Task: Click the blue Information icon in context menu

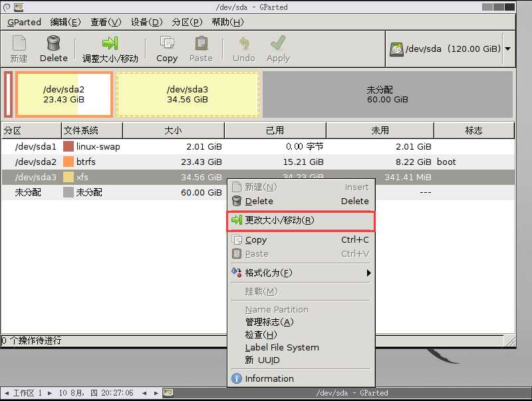Action: (237, 378)
